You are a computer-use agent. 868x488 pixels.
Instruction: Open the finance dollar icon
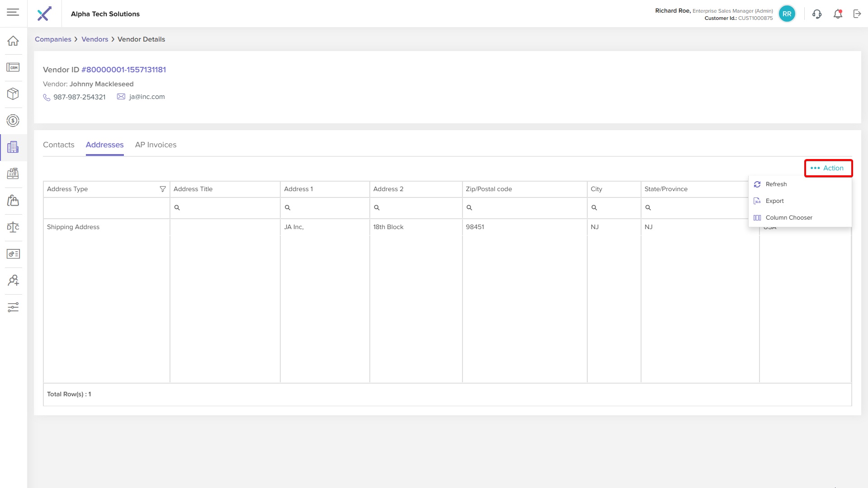pyautogui.click(x=13, y=121)
